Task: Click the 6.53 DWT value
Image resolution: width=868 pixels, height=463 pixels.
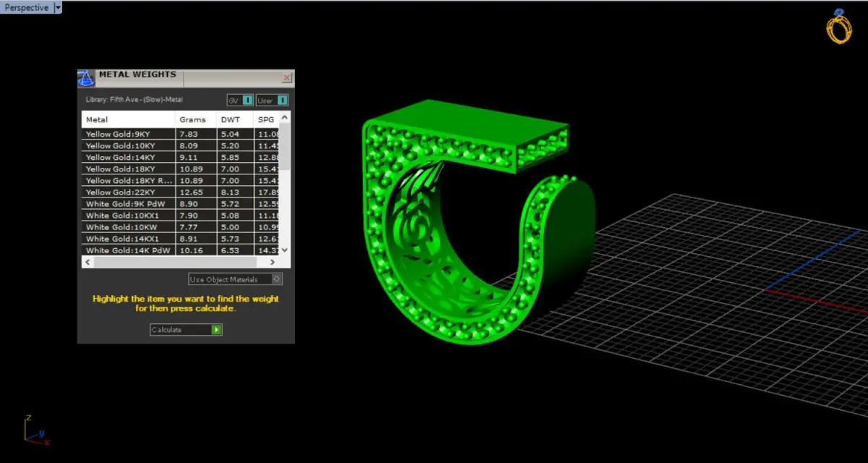Action: pyautogui.click(x=229, y=250)
